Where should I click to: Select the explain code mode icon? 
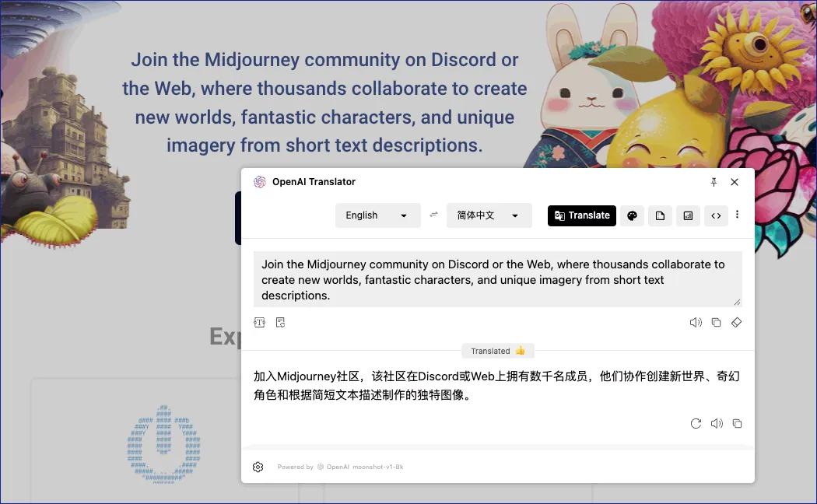point(716,215)
